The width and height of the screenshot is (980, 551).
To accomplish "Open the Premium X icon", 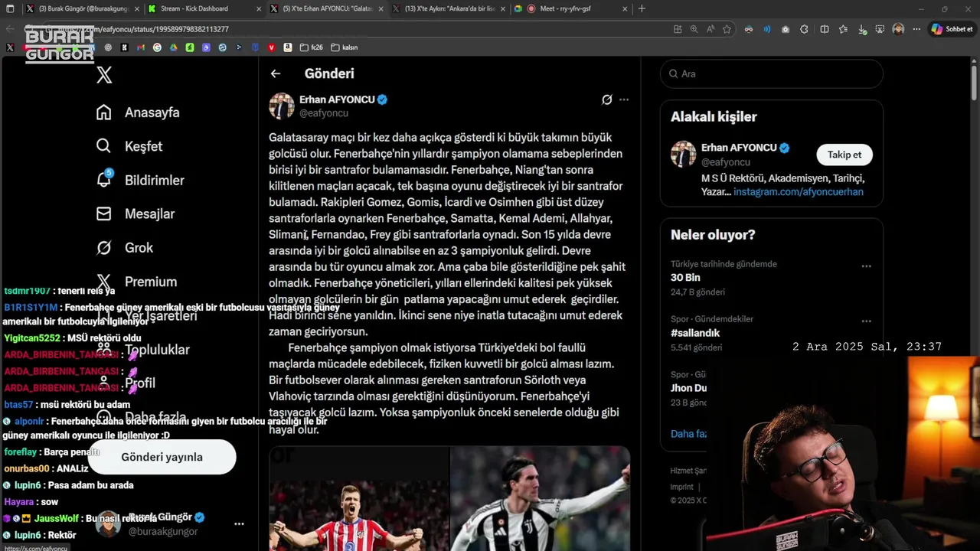I will [x=104, y=282].
